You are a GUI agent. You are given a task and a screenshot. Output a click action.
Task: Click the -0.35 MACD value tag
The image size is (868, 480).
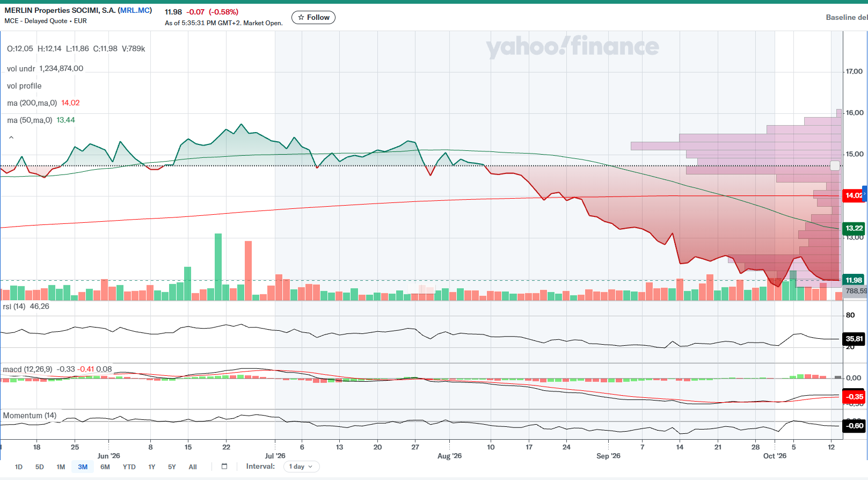click(x=854, y=397)
